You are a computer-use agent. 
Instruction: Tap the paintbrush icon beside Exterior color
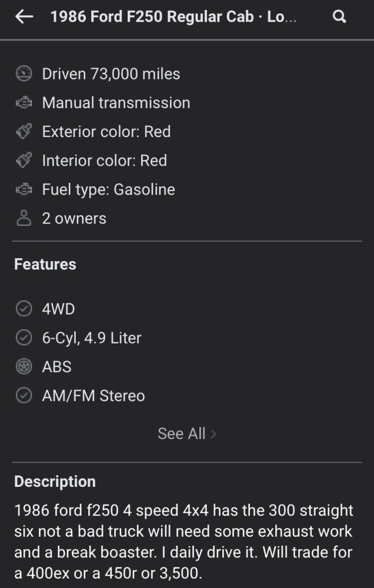[24, 131]
